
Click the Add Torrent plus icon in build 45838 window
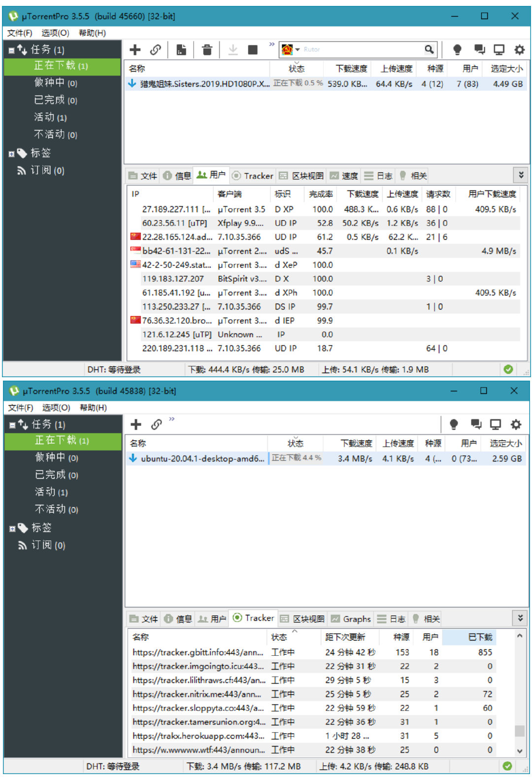click(x=136, y=425)
